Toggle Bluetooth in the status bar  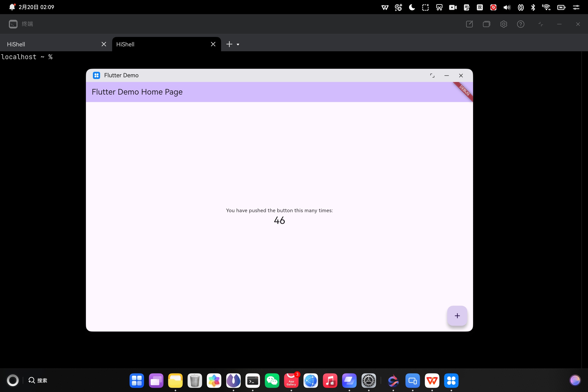coord(533,7)
